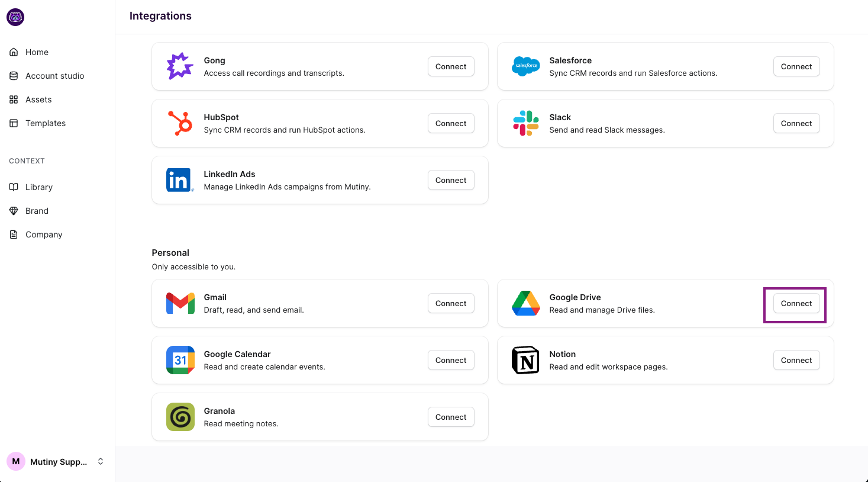Click the Salesforce card title
Viewport: 868px width, 482px height.
(x=570, y=60)
